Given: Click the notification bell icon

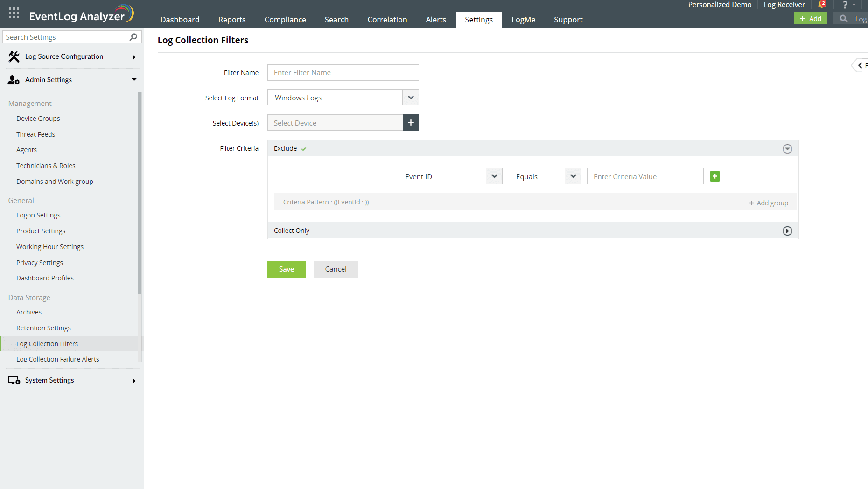Looking at the screenshot, I should (822, 5).
